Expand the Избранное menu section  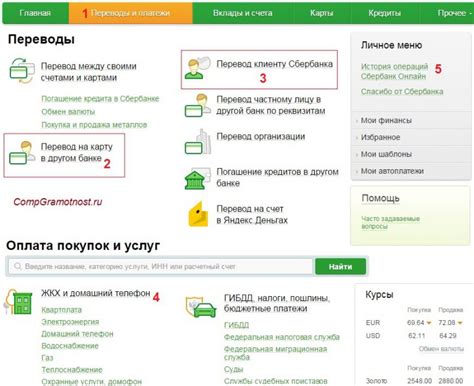[x=380, y=137]
